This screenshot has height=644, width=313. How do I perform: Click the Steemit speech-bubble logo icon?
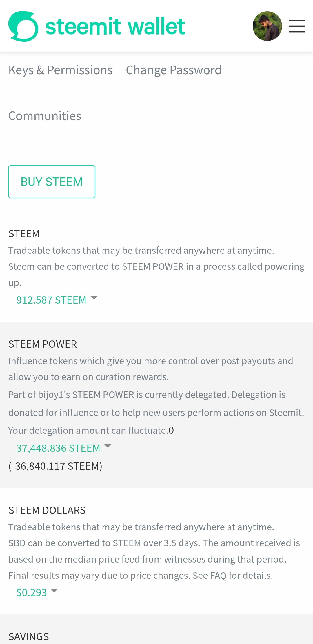click(x=23, y=26)
